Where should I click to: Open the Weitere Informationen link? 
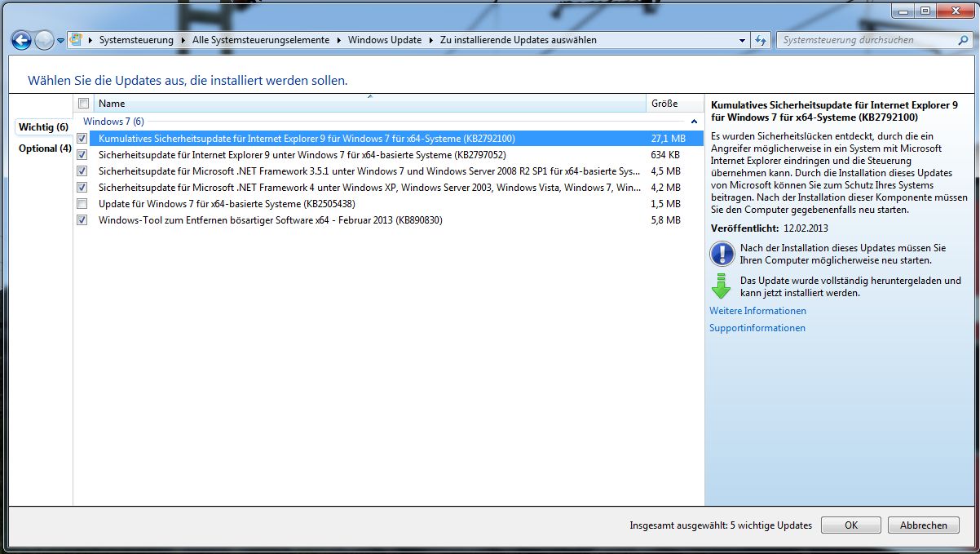pyautogui.click(x=757, y=311)
